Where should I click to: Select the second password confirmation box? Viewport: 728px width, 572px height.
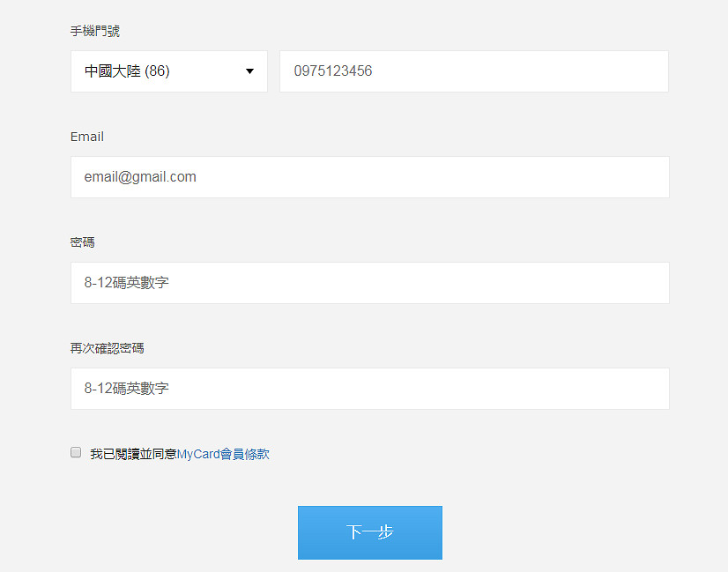tap(369, 389)
